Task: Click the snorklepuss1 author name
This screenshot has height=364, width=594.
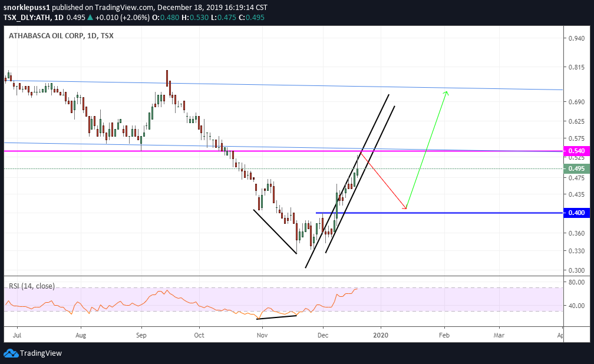Action: coord(27,7)
